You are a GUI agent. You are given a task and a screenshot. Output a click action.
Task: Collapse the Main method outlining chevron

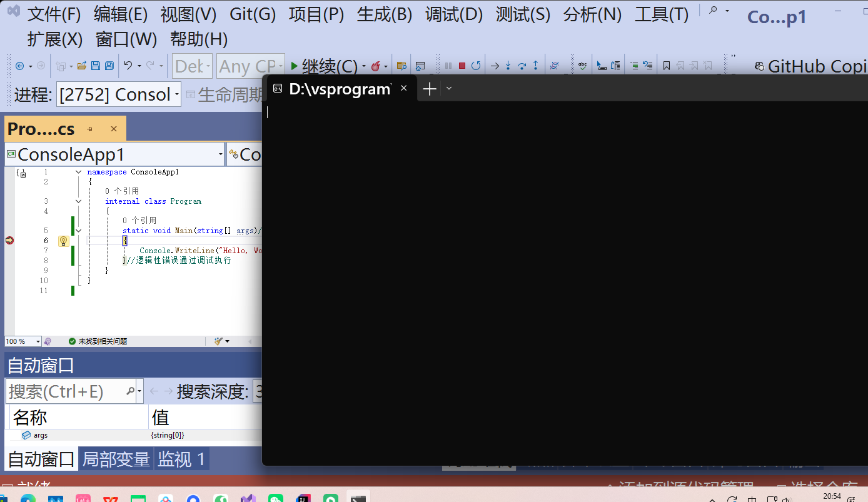78,230
